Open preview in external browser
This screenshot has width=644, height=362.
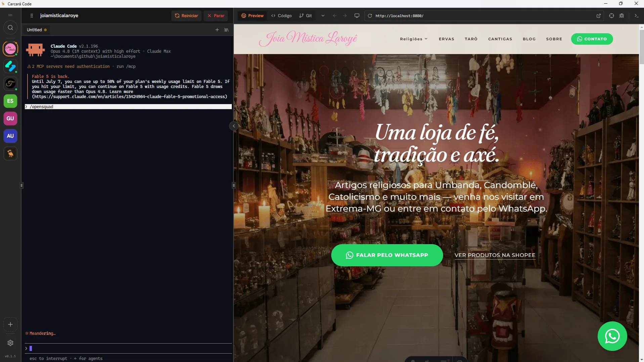pos(599,16)
